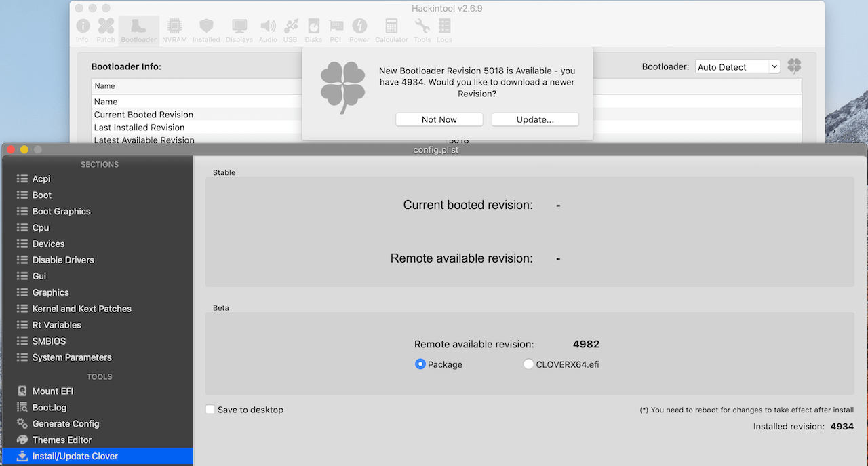The width and height of the screenshot is (868, 466).
Task: Click the Beta remote revision value 4982
Action: point(586,344)
